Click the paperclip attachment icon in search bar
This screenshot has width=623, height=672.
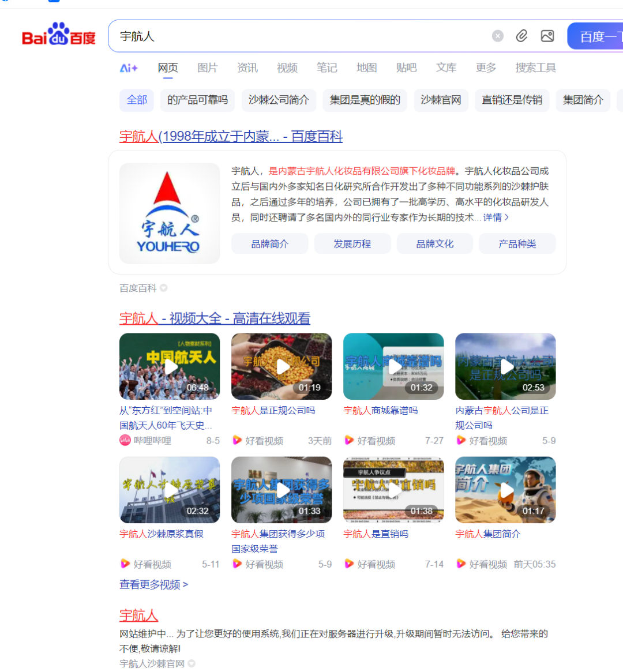521,36
